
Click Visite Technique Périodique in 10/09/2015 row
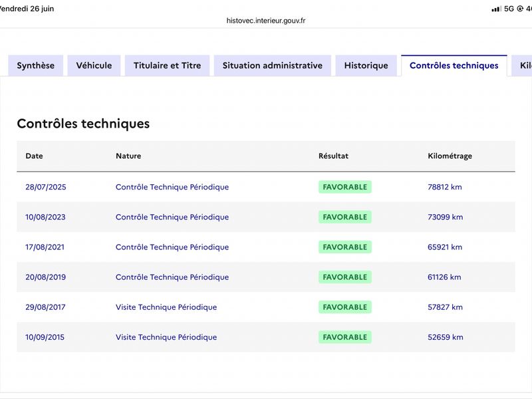(166, 337)
